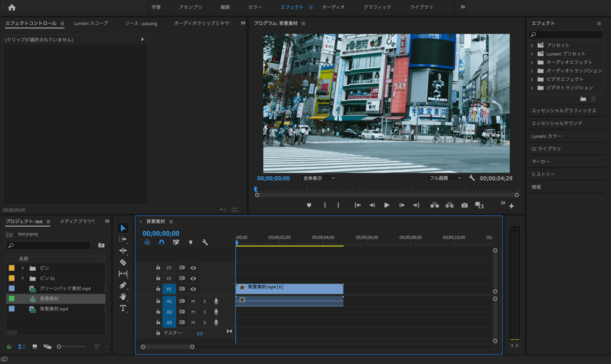611x364 pixels.
Task: Select the Razor tool in the toolbar
Action: (x=123, y=262)
